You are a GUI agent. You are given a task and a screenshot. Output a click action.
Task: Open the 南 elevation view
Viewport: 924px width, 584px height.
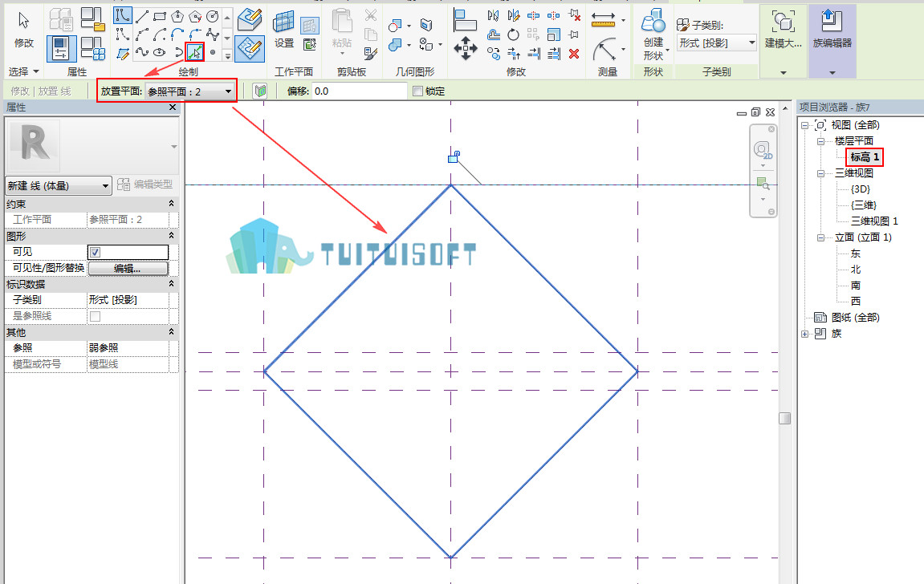(856, 286)
